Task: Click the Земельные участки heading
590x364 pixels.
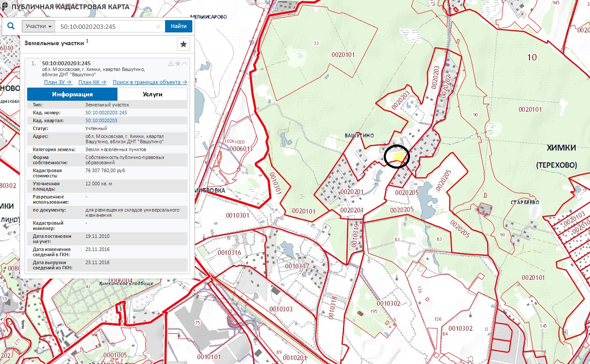Action: [x=54, y=43]
